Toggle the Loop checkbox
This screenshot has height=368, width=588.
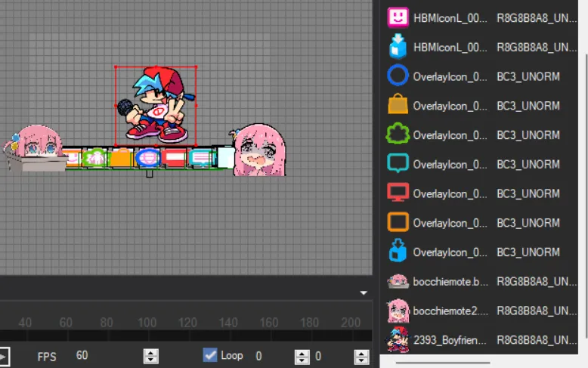pos(210,355)
